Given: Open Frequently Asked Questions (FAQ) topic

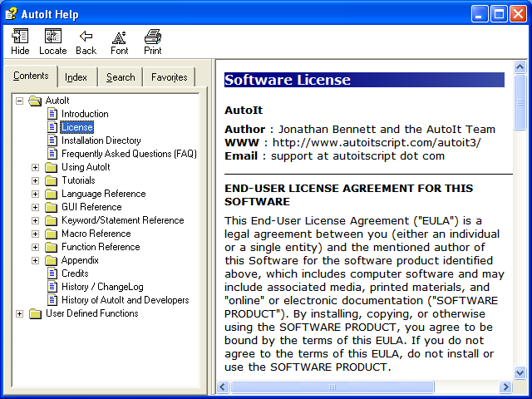Looking at the screenshot, I should (x=129, y=153).
